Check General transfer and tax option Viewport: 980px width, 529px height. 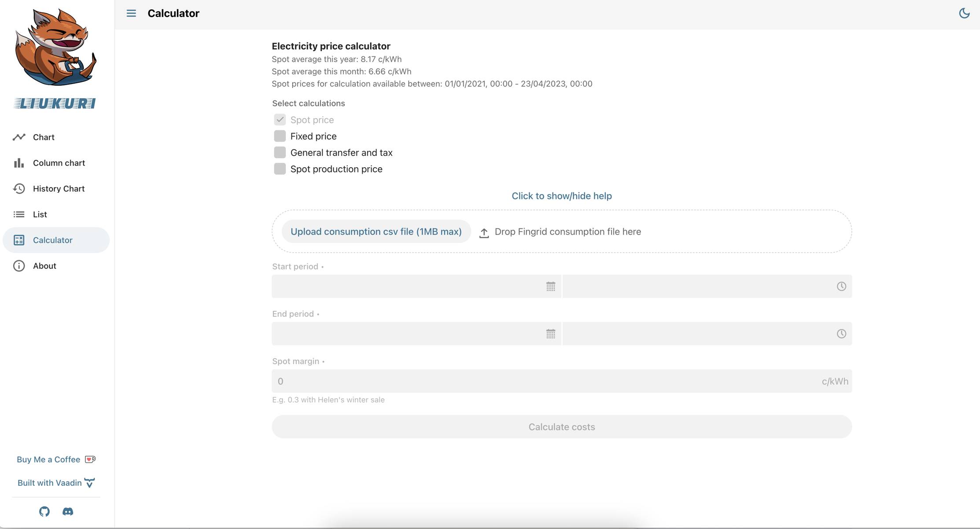280,153
